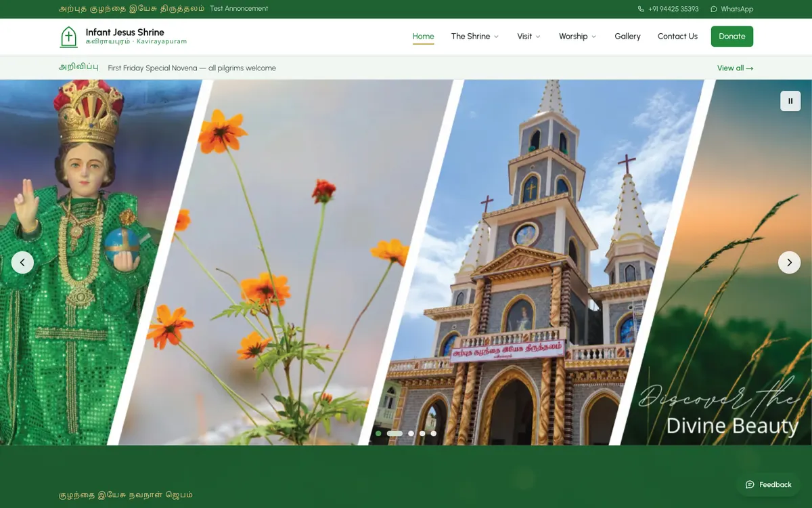
Task: Select the fifth slide indicator dot
Action: pyautogui.click(x=434, y=433)
